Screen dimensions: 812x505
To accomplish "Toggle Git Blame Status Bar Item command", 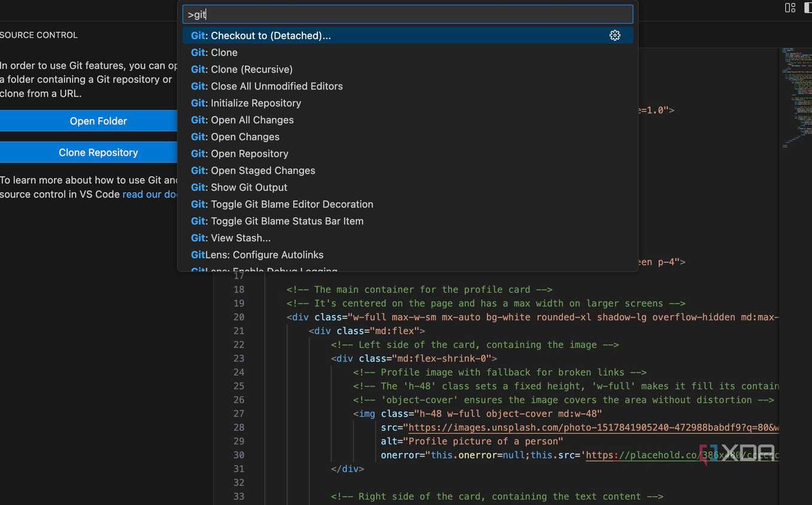I will coord(408,221).
